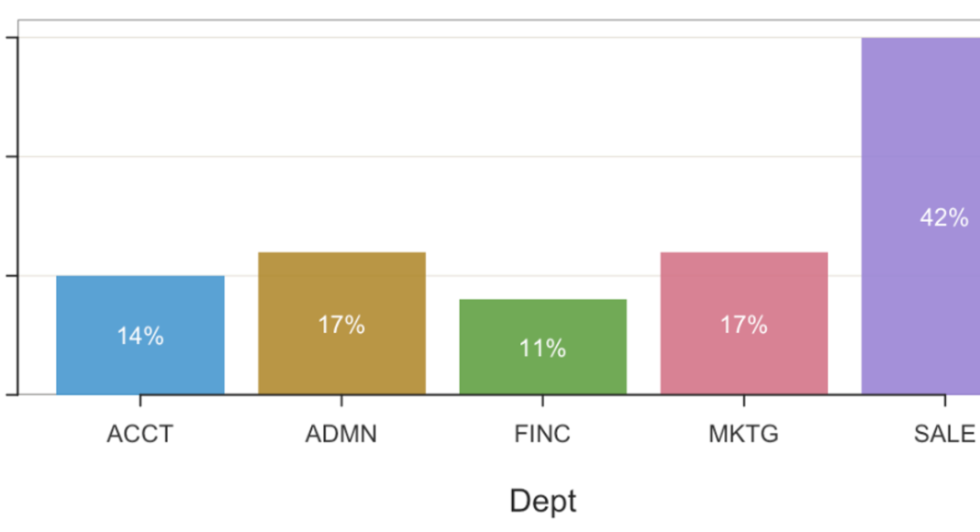This screenshot has height=532, width=980.
Task: Select the ADMN axis label
Action: (x=341, y=434)
